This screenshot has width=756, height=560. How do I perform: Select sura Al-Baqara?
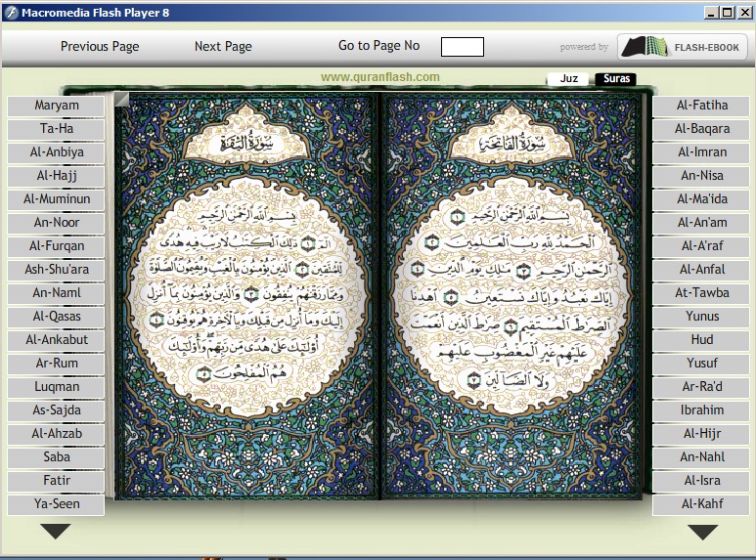tap(701, 129)
